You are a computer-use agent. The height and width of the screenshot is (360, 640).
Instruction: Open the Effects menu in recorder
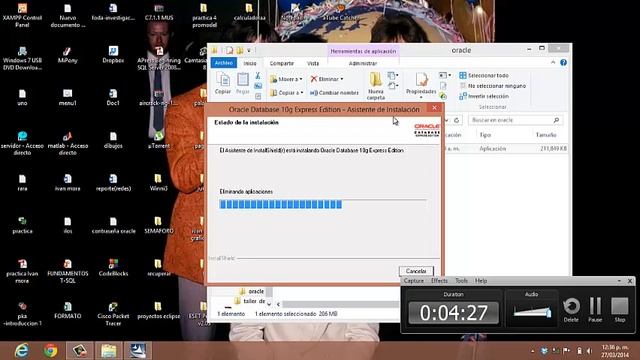coord(439,281)
